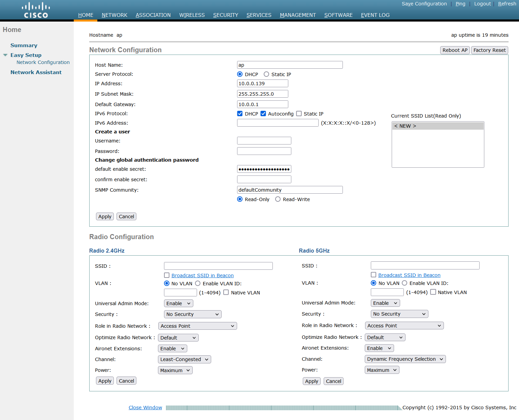
Task: Click Save Configuration link
Action: (x=424, y=4)
